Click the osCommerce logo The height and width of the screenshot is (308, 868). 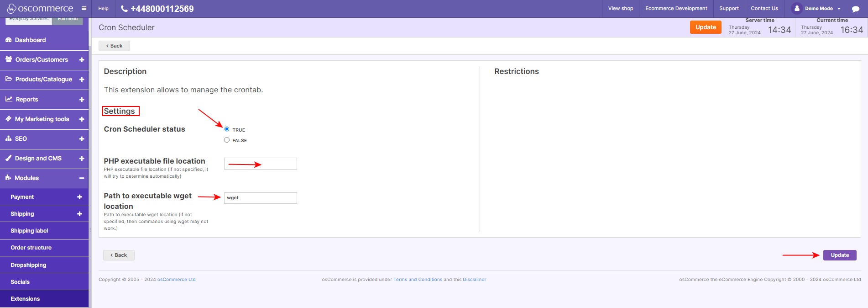[40, 8]
